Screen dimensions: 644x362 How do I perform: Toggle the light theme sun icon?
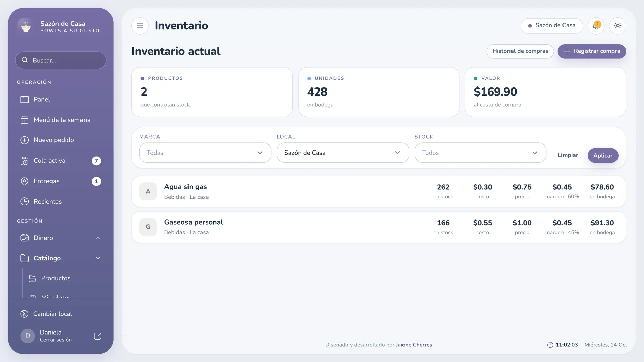point(618,26)
